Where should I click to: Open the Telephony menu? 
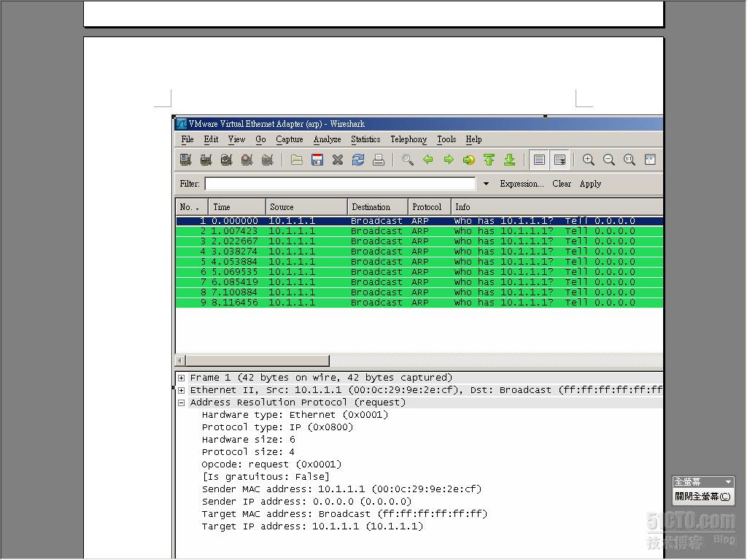(x=409, y=139)
